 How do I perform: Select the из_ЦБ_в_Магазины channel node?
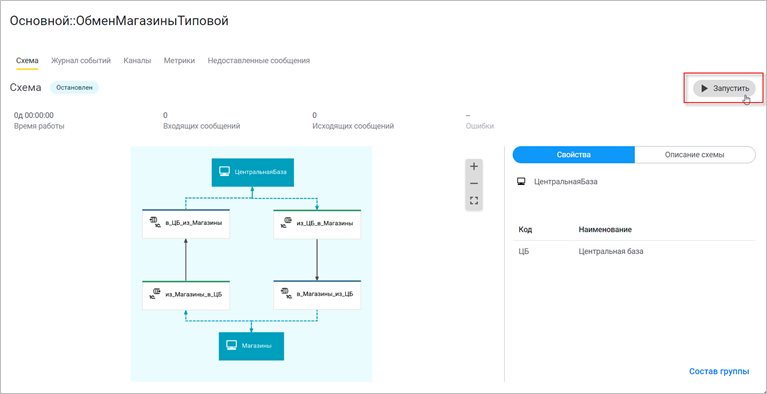pyautogui.click(x=317, y=224)
